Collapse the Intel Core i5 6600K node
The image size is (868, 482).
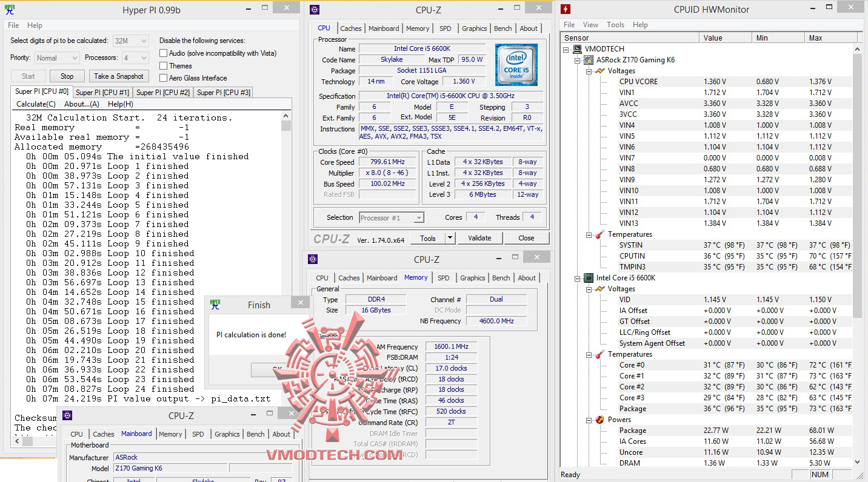pos(577,278)
